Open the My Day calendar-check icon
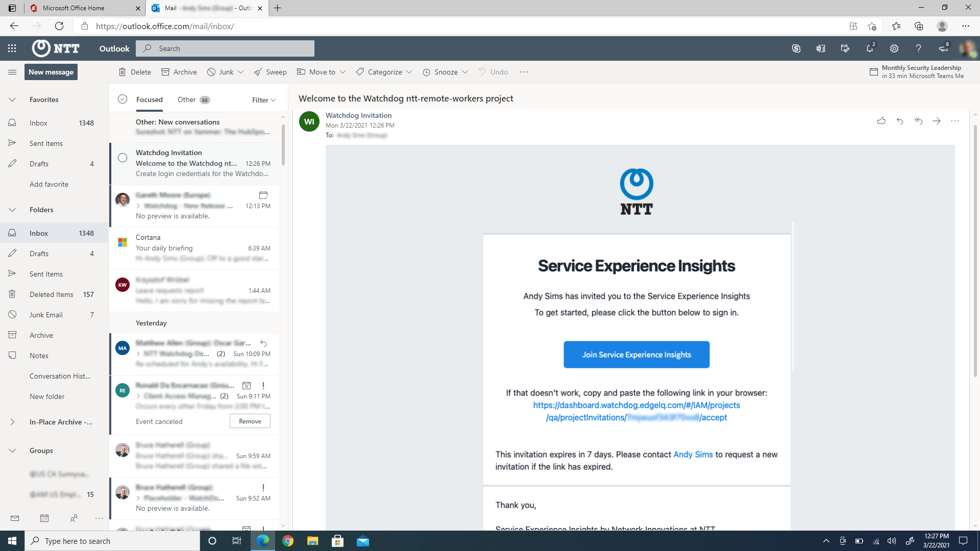This screenshot has width=980, height=551. click(x=845, y=48)
